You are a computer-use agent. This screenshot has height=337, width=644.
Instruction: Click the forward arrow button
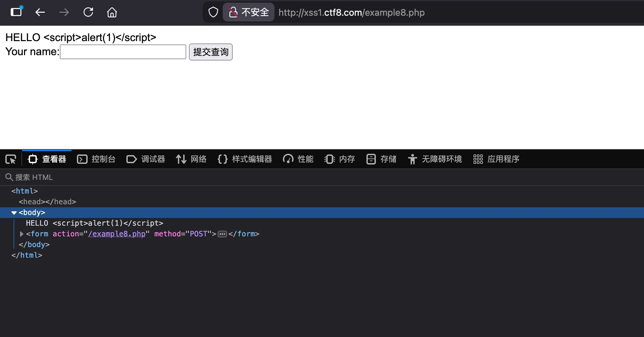pos(64,12)
